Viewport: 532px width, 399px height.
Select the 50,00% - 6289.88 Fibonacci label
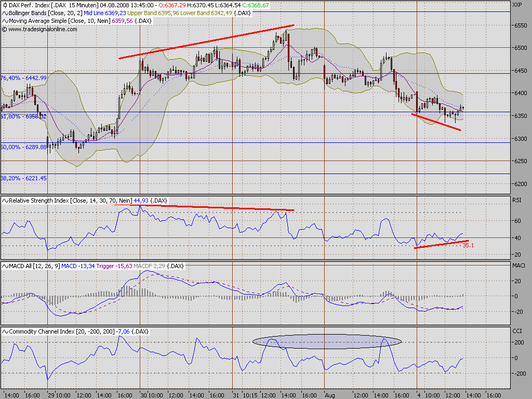24,147
